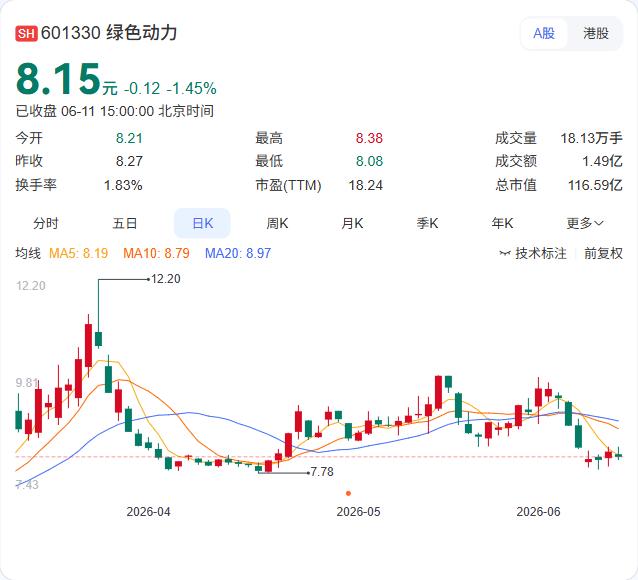
Task: Click the -1.45% change percentage
Action: 191,88
